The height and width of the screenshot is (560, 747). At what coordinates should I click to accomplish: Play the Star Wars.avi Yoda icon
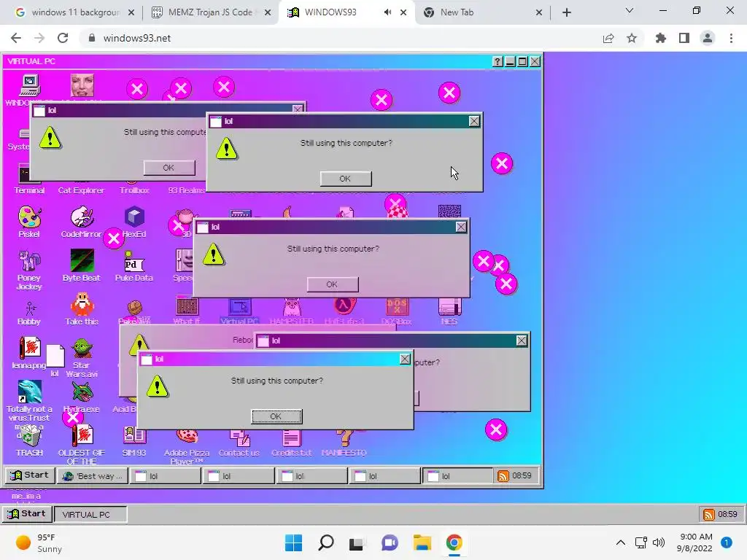coord(82,357)
